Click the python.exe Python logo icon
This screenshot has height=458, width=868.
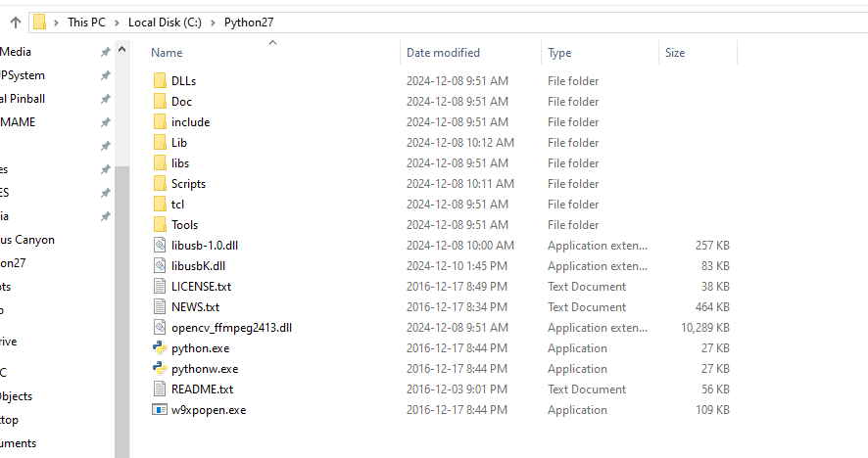(160, 348)
